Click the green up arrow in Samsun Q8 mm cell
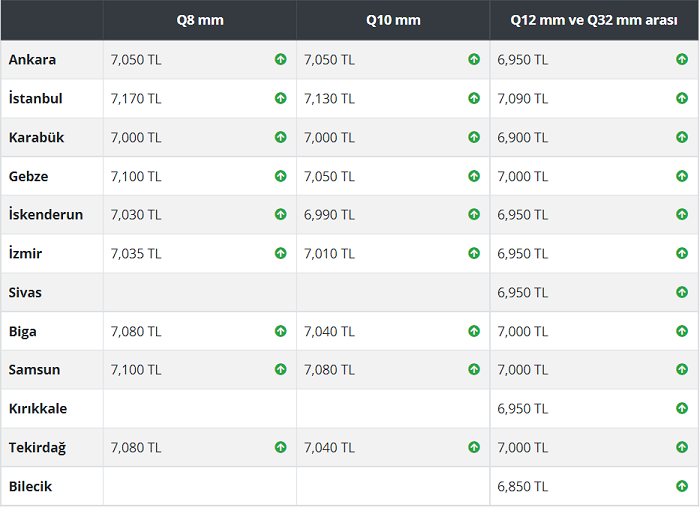 [281, 370]
